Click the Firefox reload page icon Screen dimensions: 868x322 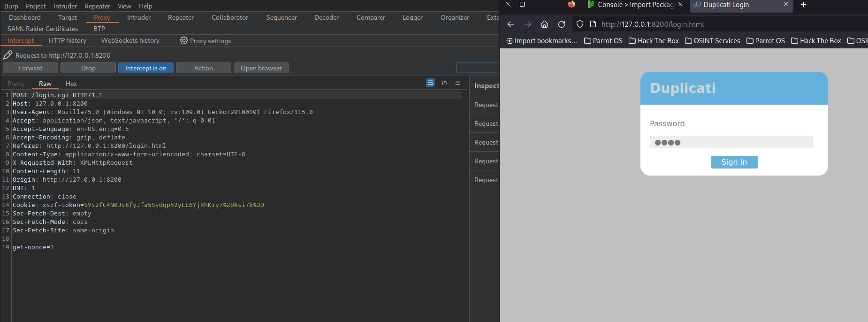(x=562, y=24)
